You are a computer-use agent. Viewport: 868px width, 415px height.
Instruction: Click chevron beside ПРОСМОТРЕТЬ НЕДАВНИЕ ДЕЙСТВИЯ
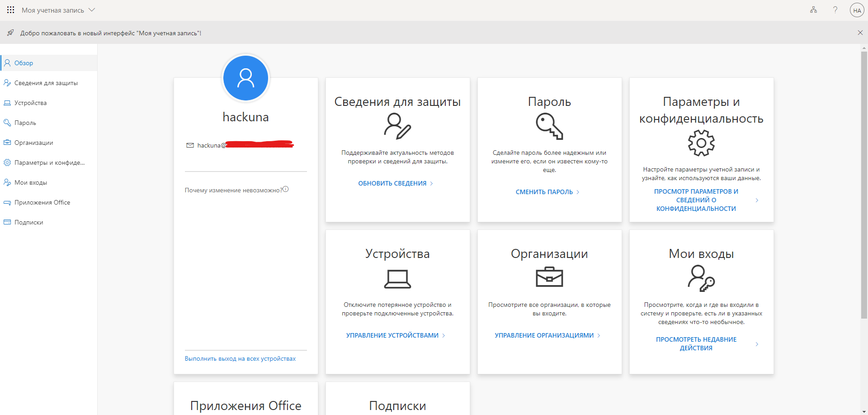tap(757, 344)
